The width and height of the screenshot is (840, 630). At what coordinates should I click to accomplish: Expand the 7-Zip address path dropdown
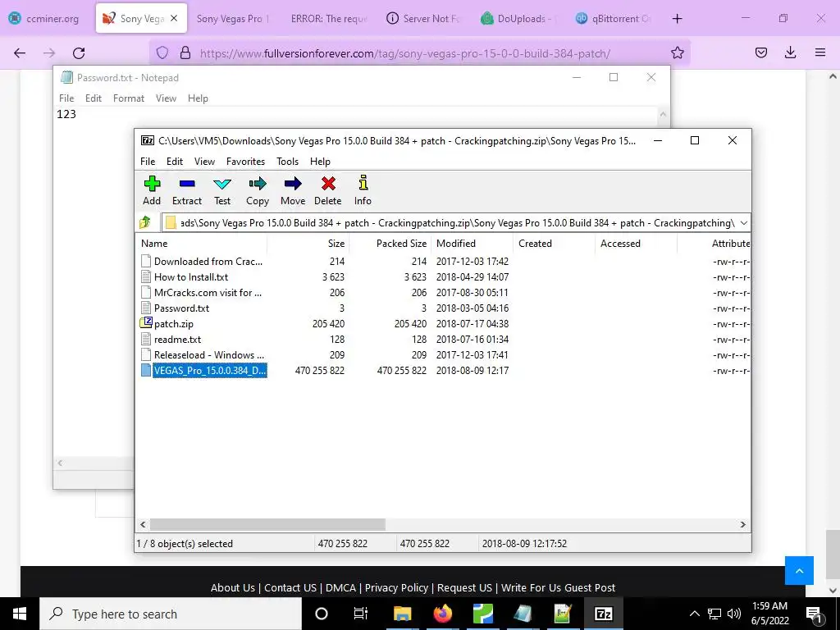(x=743, y=223)
